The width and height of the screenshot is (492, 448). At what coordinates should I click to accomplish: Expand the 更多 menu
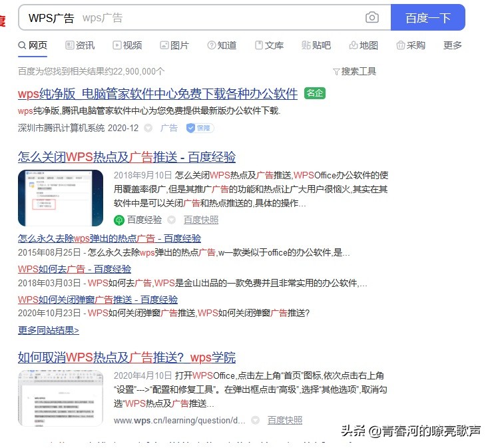click(x=453, y=45)
